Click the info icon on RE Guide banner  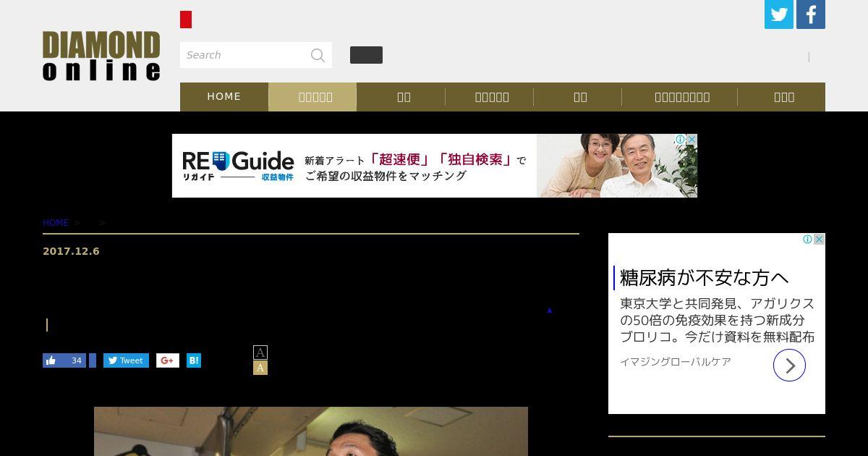click(x=681, y=139)
